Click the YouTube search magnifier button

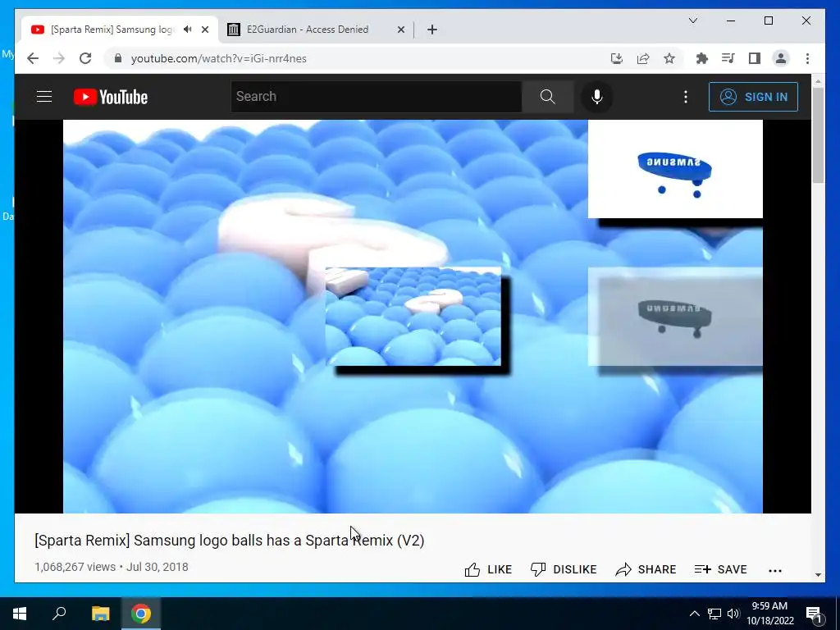click(x=547, y=97)
